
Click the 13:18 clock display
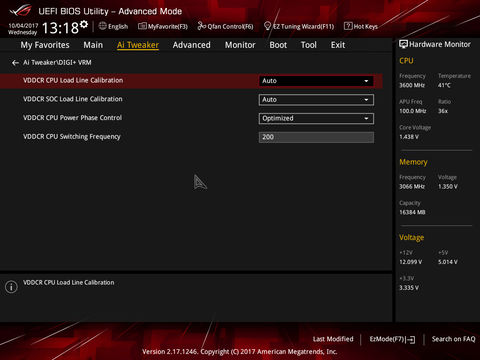(60, 28)
